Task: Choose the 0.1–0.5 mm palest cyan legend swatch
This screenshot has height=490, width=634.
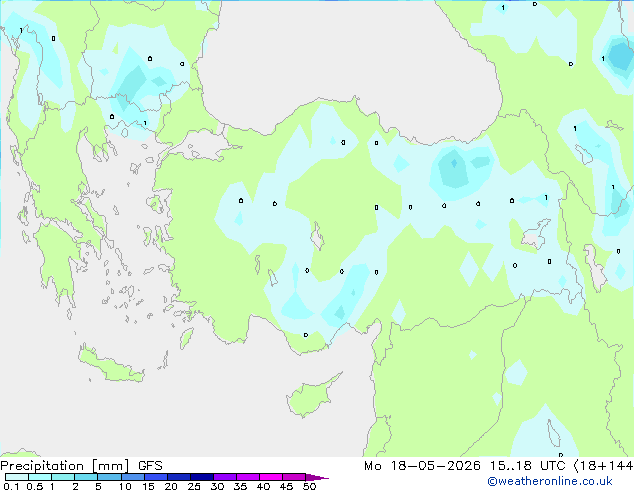Action: [x=17, y=477]
